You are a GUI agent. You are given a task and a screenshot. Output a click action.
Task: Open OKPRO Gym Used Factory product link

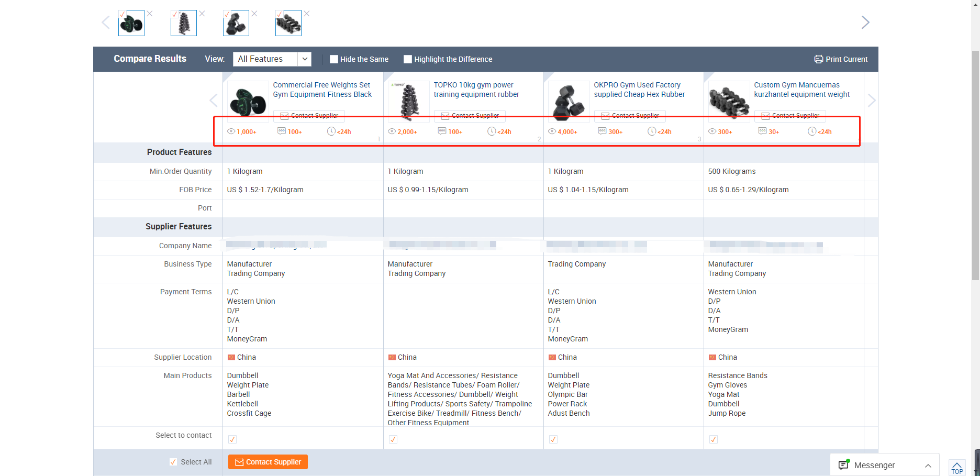(x=639, y=90)
